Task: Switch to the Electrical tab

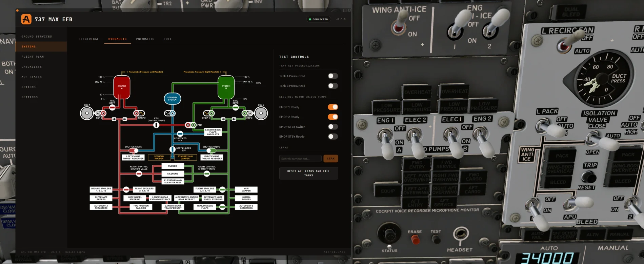Action: (x=89, y=39)
